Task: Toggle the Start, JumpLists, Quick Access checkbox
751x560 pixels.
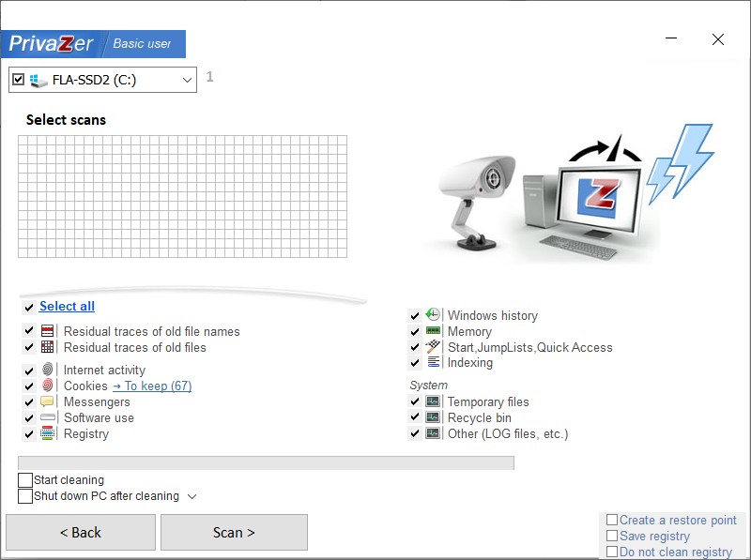Action: coord(415,347)
